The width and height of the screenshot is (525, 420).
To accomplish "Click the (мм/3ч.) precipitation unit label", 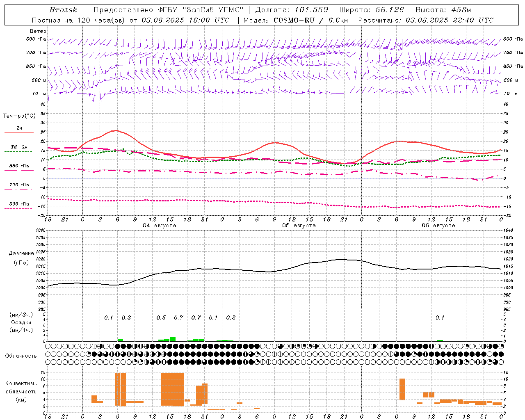I will [x=21, y=315].
